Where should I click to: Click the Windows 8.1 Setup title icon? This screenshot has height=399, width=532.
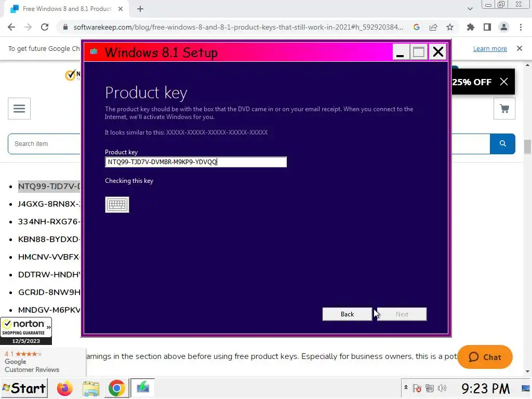pyautogui.click(x=94, y=51)
